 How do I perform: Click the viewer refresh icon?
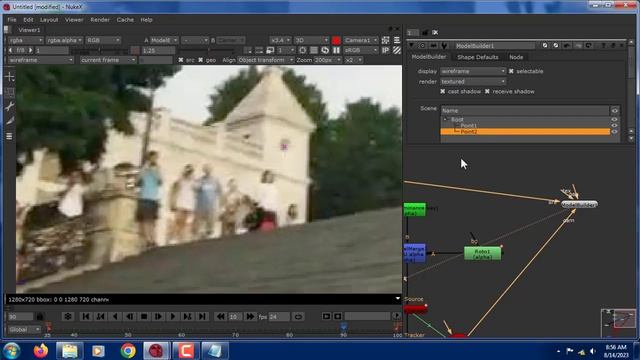pyautogui.click(x=325, y=50)
